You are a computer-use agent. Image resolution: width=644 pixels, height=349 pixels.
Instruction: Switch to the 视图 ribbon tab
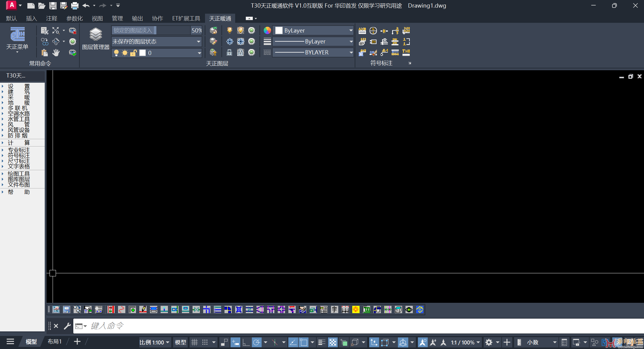tap(97, 19)
